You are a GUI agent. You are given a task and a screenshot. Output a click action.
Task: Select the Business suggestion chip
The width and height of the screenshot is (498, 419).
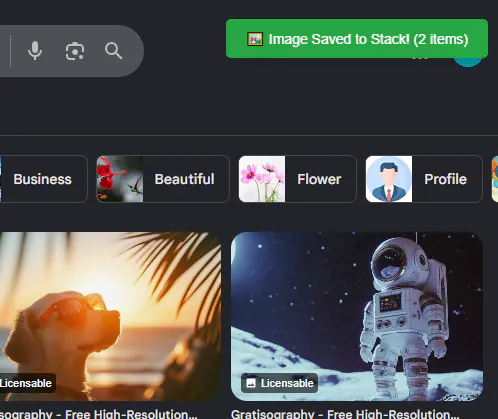pos(43,179)
